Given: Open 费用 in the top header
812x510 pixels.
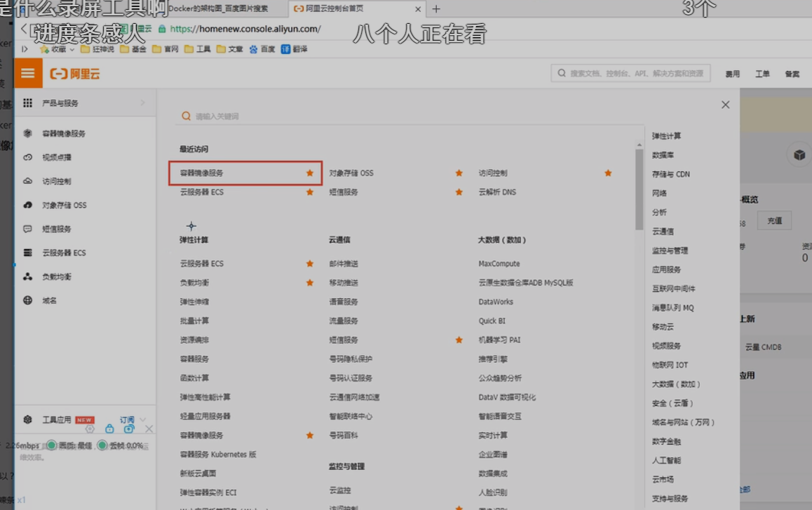Looking at the screenshot, I should pos(732,74).
